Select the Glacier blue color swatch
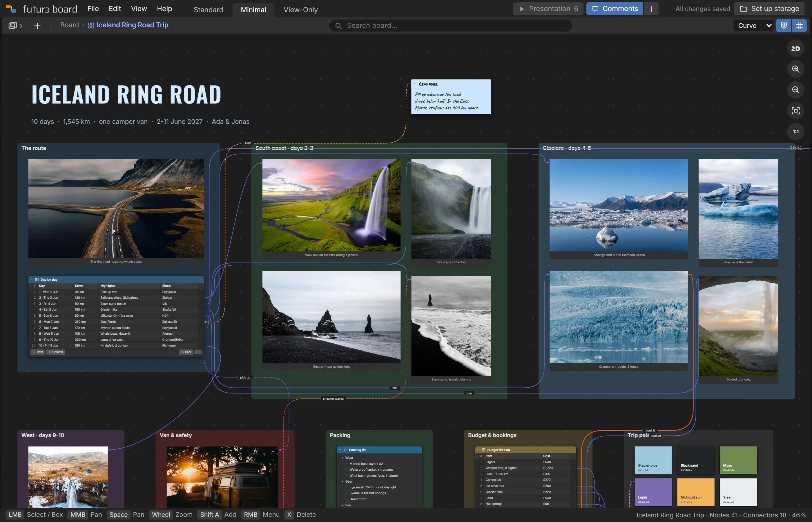This screenshot has height=522, width=812. [x=653, y=460]
